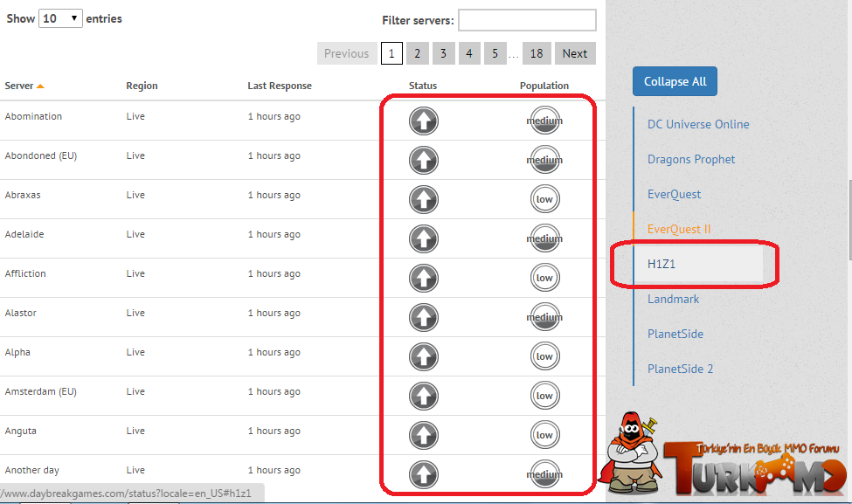
Task: Click the Abraxas server name
Action: click(x=23, y=195)
